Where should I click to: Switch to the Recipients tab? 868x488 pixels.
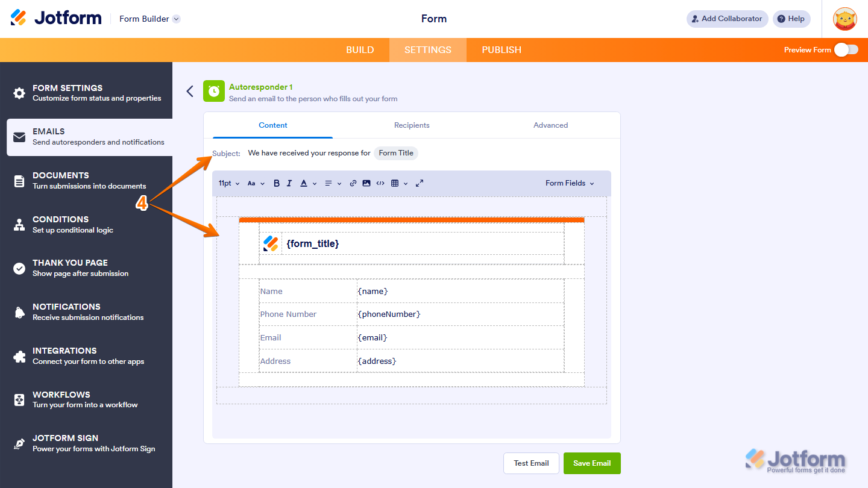412,125
